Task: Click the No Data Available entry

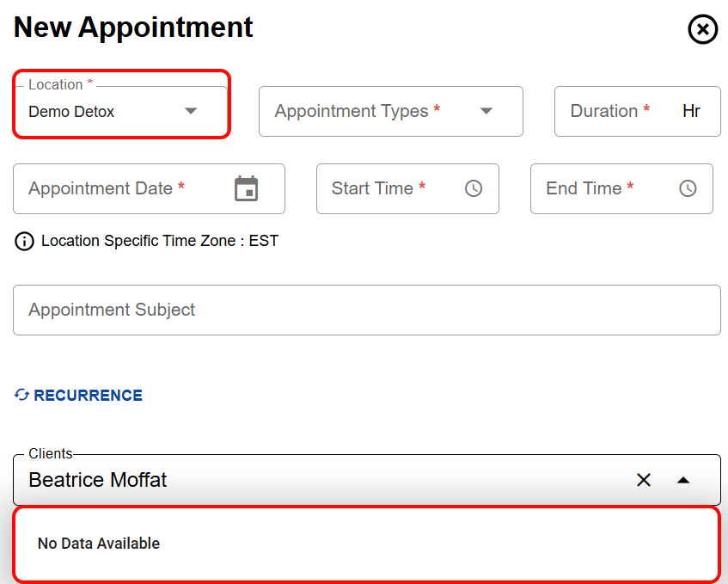Action: pyautogui.click(x=99, y=544)
